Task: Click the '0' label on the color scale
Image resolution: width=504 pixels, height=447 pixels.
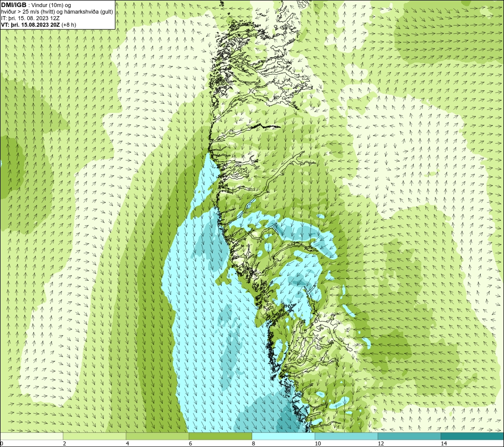Action: 2,443
